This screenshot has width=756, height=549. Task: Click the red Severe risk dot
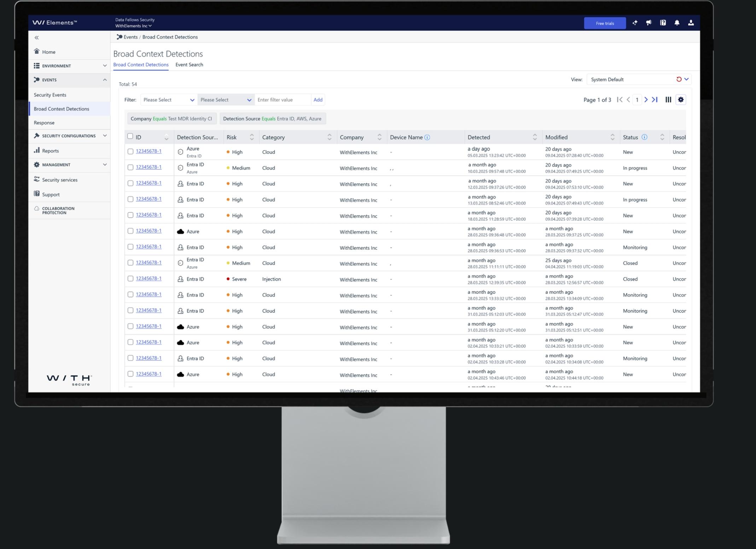tap(228, 279)
